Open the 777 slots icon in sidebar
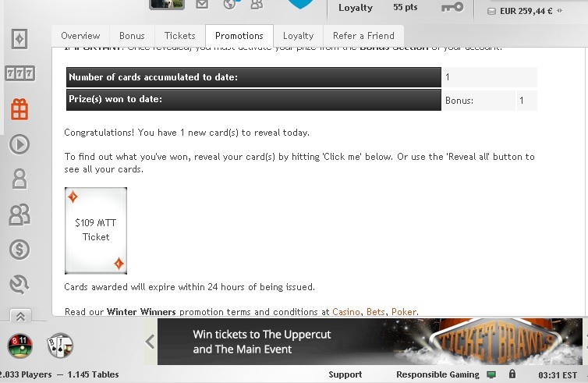 [x=19, y=73]
